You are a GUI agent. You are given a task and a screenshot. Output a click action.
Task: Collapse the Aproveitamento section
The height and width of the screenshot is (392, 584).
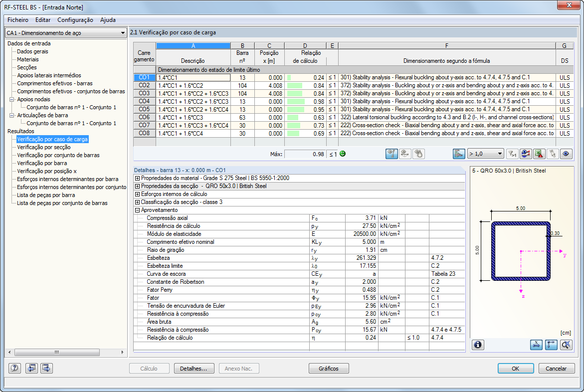[x=137, y=210]
